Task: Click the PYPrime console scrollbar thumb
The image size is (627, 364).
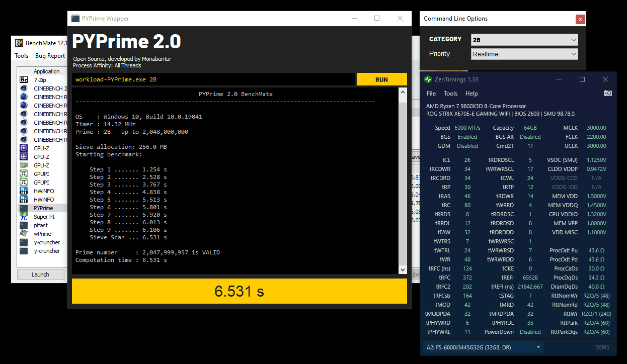Action: 402,184
